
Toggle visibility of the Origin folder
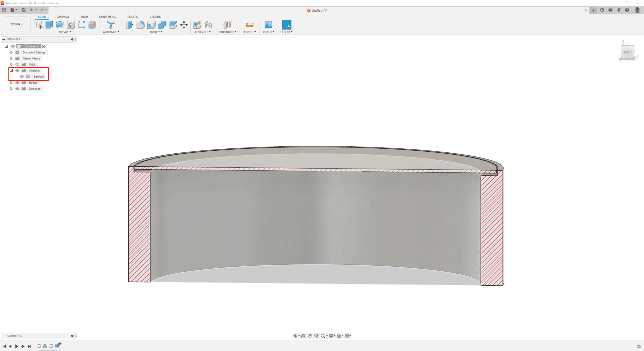(x=17, y=64)
